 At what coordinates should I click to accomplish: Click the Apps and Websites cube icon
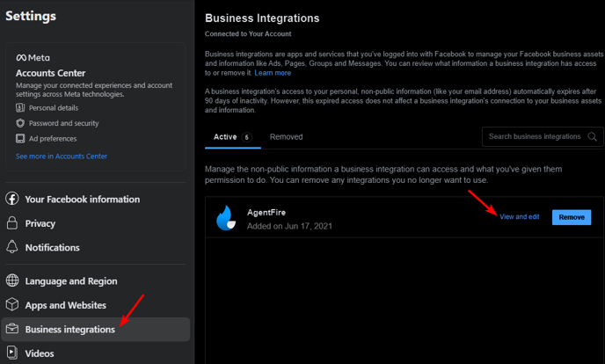(12, 304)
